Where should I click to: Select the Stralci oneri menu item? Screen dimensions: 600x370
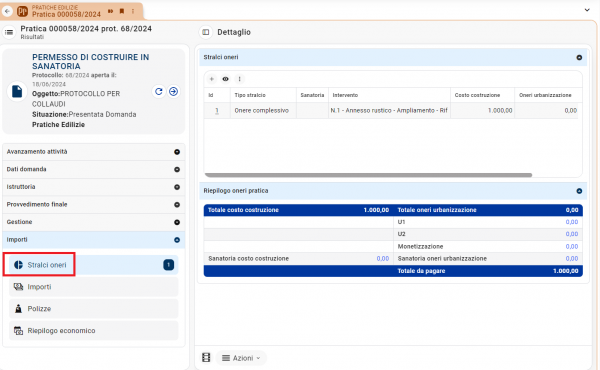pyautogui.click(x=93, y=265)
